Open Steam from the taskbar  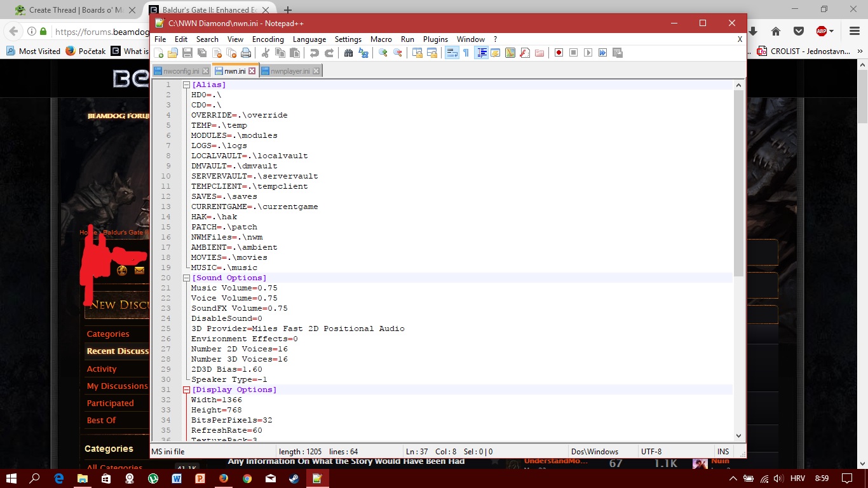294,478
